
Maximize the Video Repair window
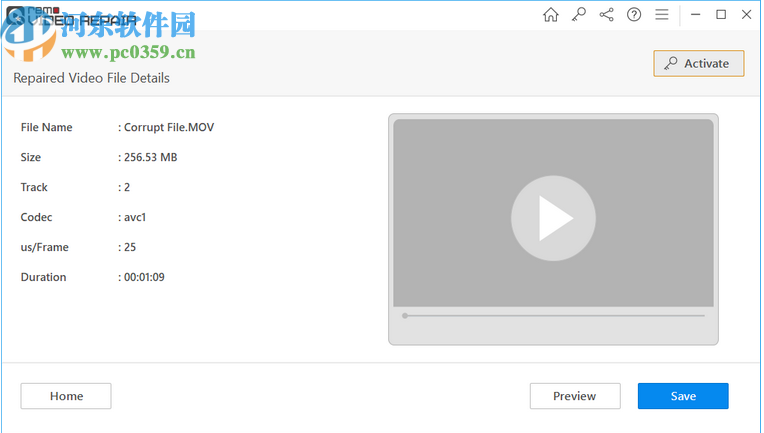pyautogui.click(x=721, y=15)
